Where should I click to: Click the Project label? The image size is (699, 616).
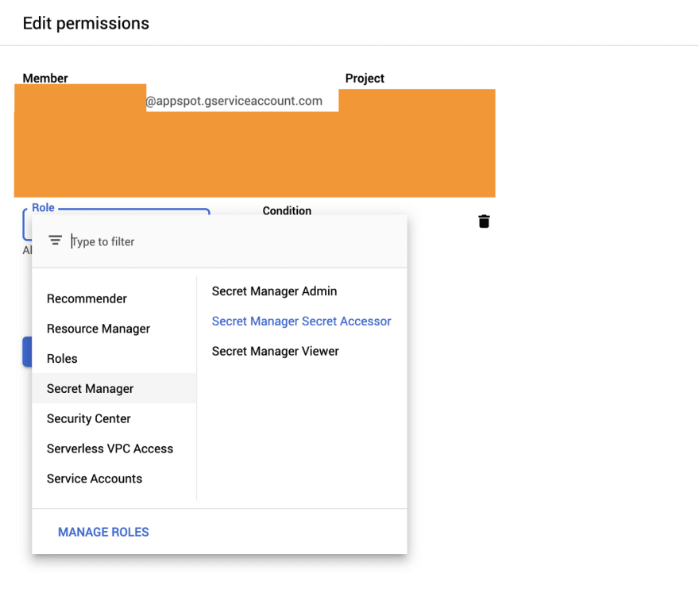[x=365, y=79]
